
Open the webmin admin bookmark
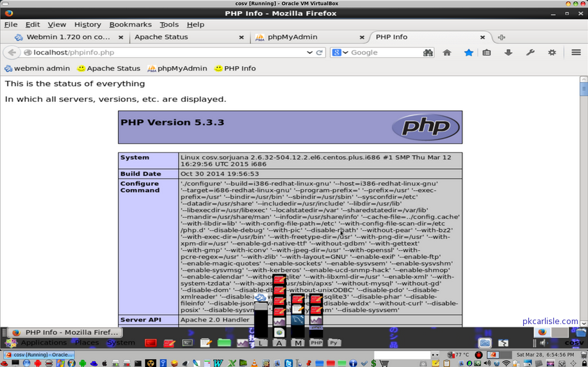[x=37, y=69]
